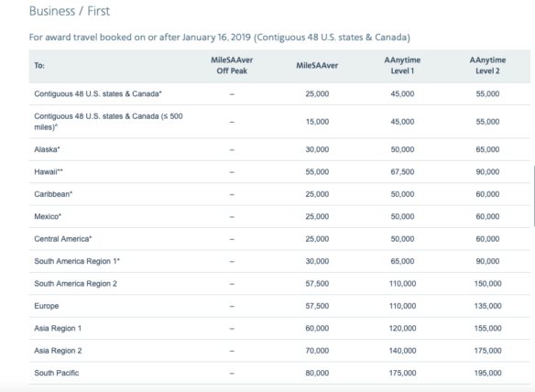Select the Asia Region 2 row label
Screen dimensions: 535x392
(x=58, y=351)
